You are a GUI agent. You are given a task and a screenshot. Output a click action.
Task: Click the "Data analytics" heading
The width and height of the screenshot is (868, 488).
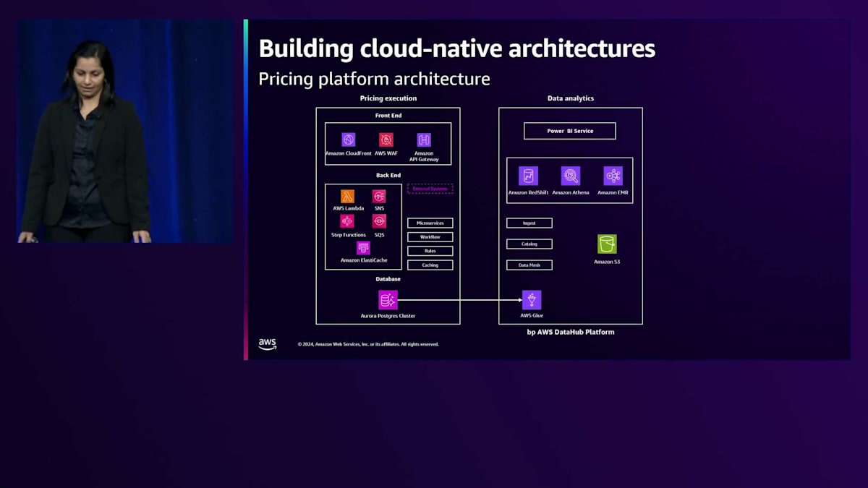(571, 98)
